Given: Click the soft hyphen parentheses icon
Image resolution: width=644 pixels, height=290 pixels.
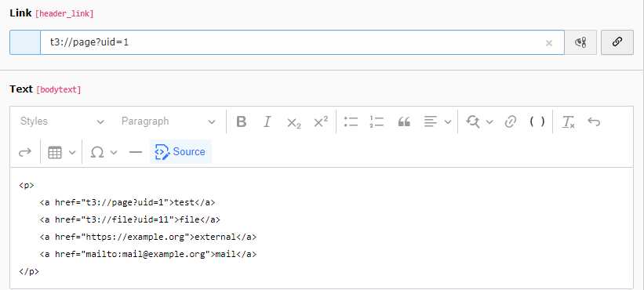Looking at the screenshot, I should tap(537, 121).
